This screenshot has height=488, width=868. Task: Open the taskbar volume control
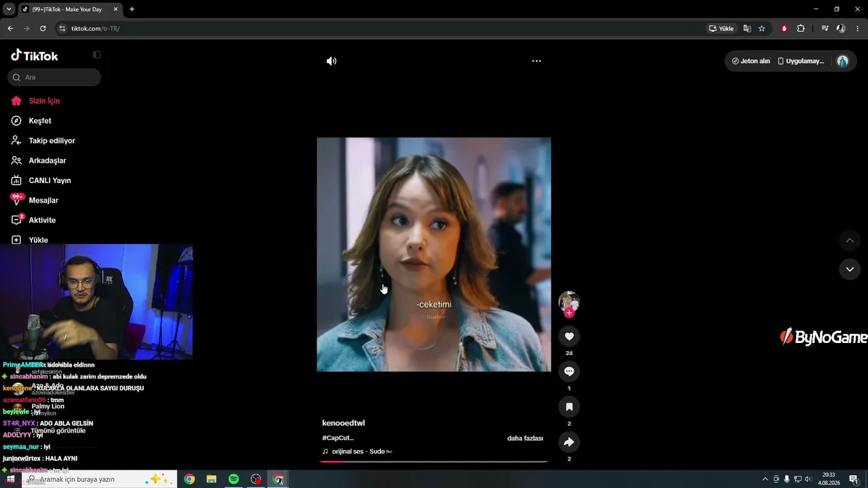coord(808,479)
